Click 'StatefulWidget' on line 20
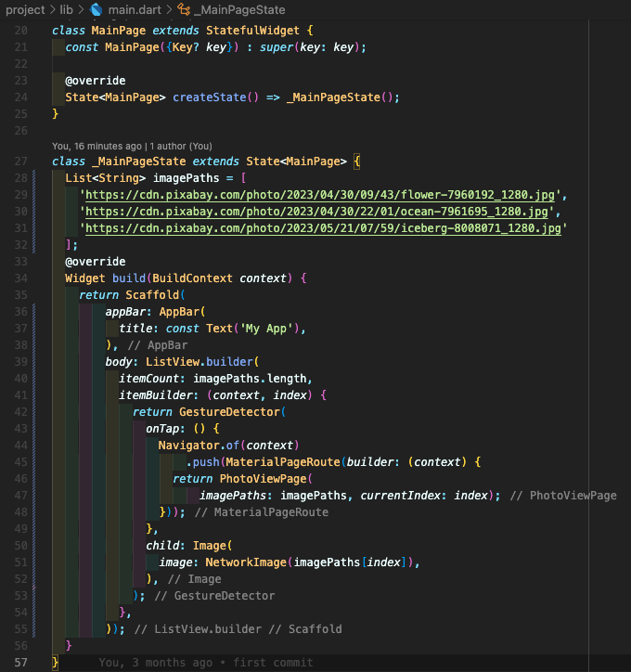Screen dimensions: 631x672 point(252,31)
